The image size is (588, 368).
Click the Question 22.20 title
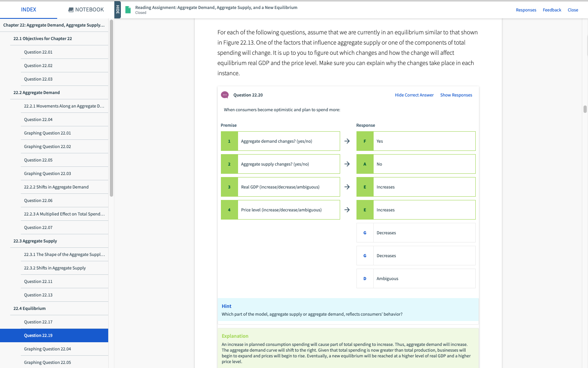click(248, 95)
